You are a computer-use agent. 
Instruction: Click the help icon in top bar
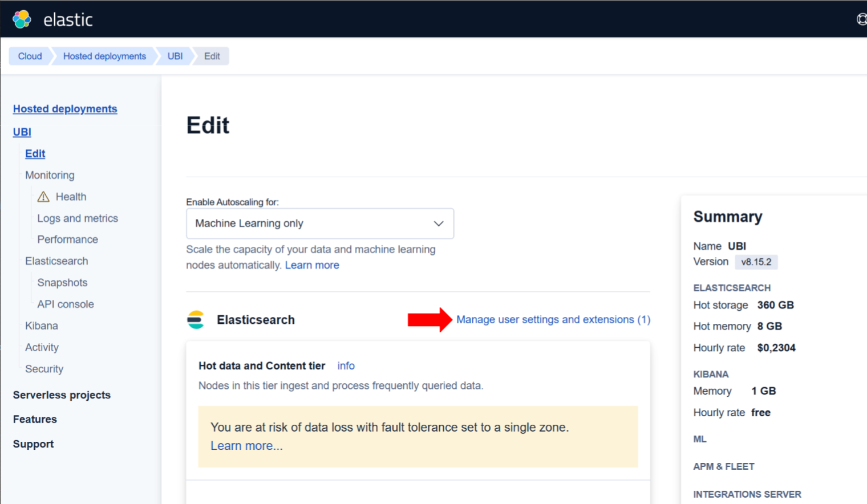point(862,19)
